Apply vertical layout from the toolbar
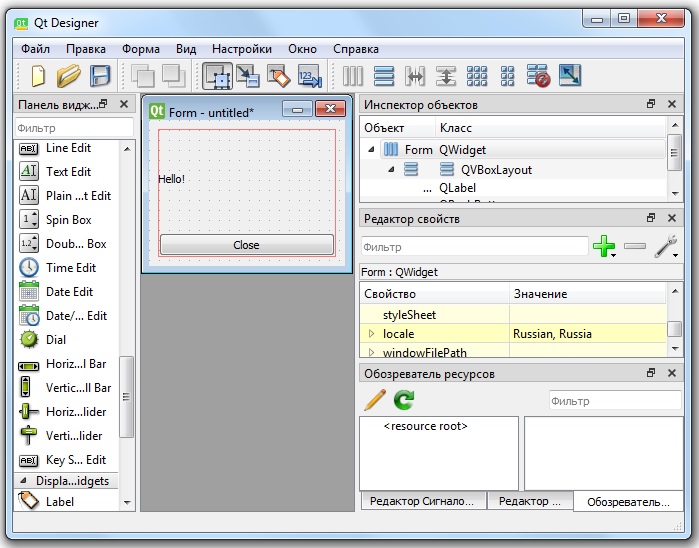 tap(384, 76)
